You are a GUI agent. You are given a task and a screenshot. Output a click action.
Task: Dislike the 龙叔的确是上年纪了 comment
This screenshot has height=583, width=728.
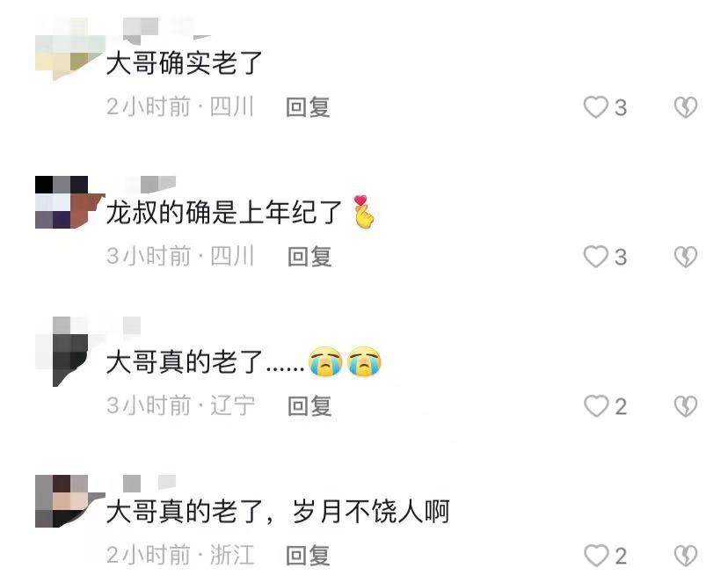click(686, 257)
